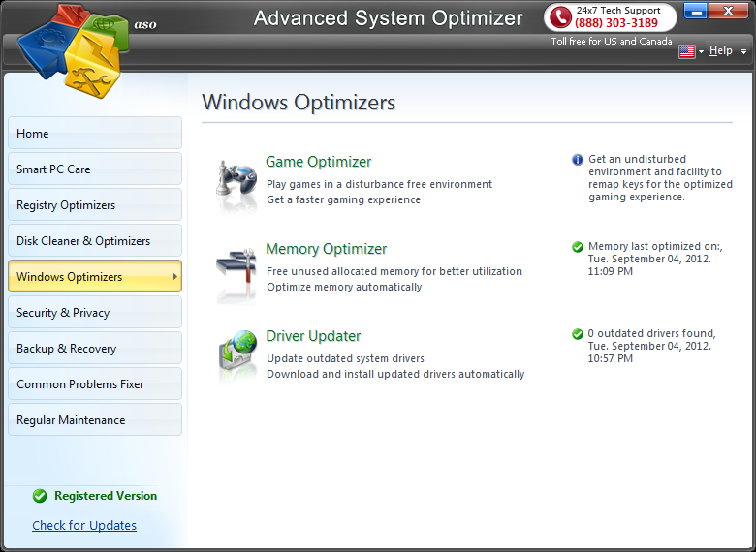Image resolution: width=756 pixels, height=552 pixels.
Task: Click 'Toll free for US and Canada' text
Action: click(612, 41)
